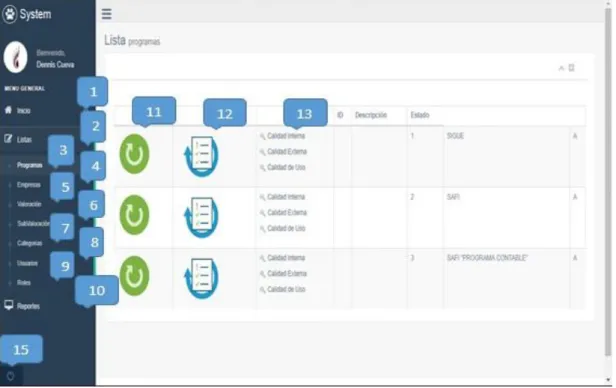
Task: Open the checklist icon in SIGUE row
Action: coord(201,156)
